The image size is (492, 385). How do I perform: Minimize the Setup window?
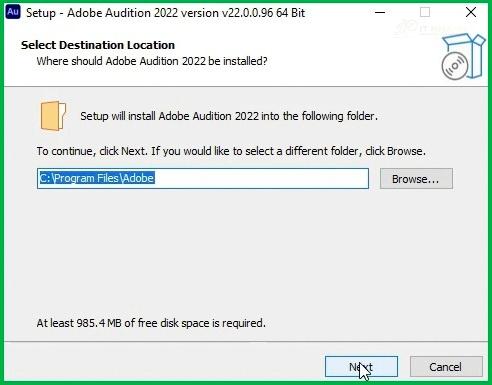(380, 13)
